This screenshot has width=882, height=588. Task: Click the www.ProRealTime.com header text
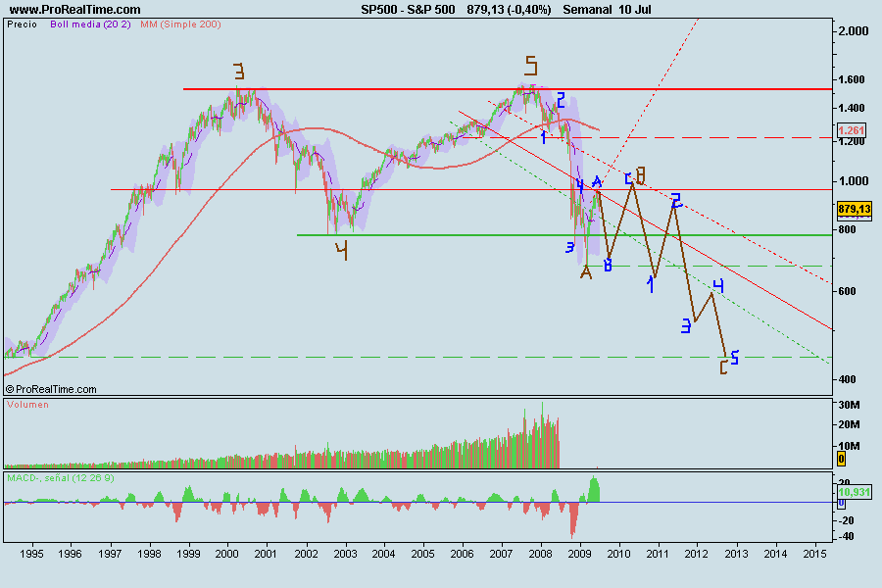pos(75,10)
